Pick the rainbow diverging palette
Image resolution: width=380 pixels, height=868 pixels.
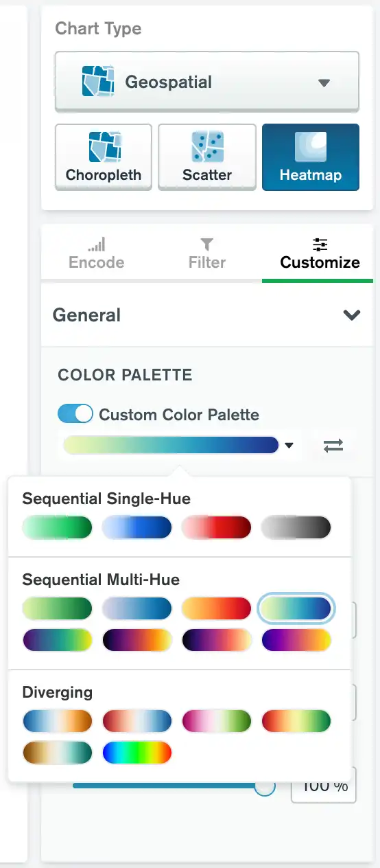137,753
